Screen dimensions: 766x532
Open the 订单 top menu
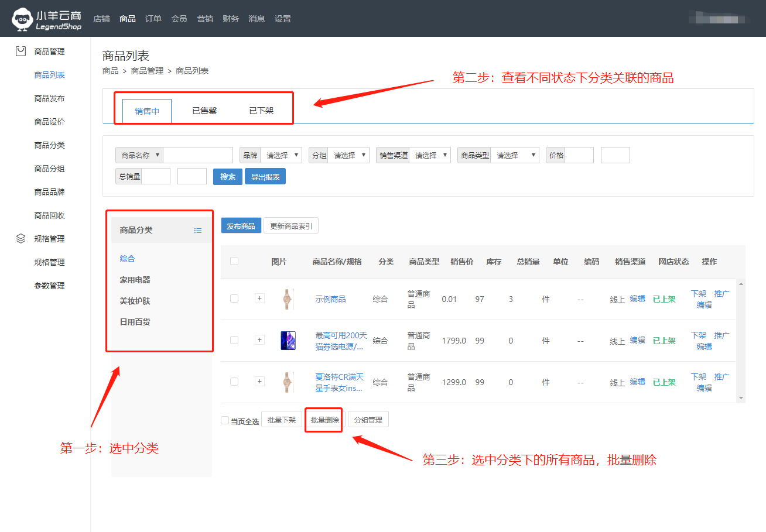[153, 19]
